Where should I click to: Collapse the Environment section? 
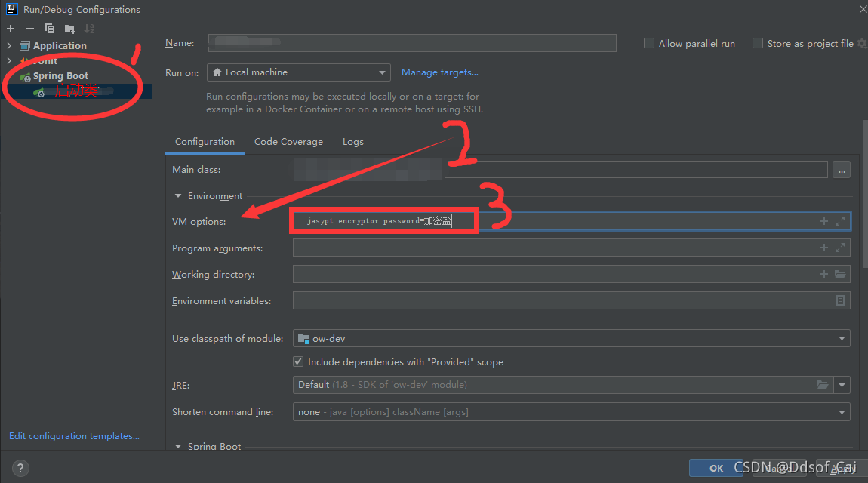coord(177,196)
